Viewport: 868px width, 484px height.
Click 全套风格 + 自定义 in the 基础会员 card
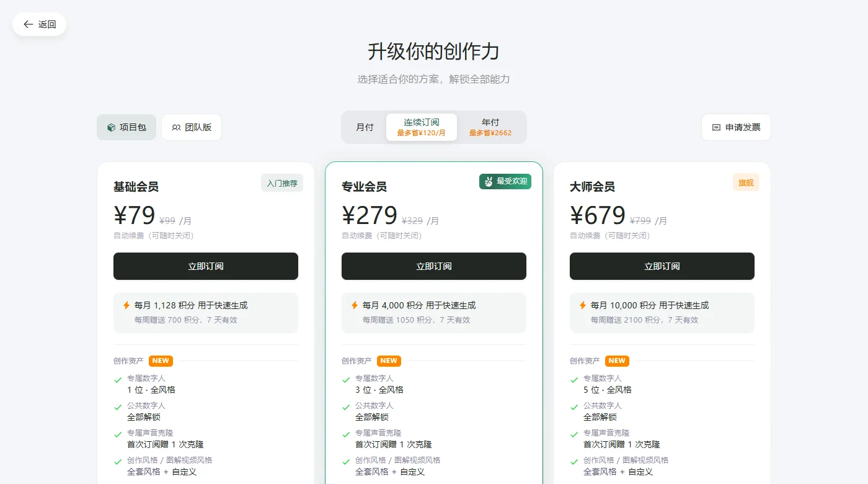162,472
